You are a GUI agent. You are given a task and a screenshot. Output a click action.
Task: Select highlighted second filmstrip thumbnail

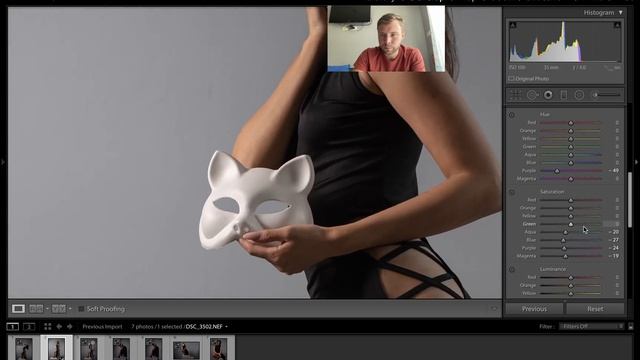(x=56, y=349)
